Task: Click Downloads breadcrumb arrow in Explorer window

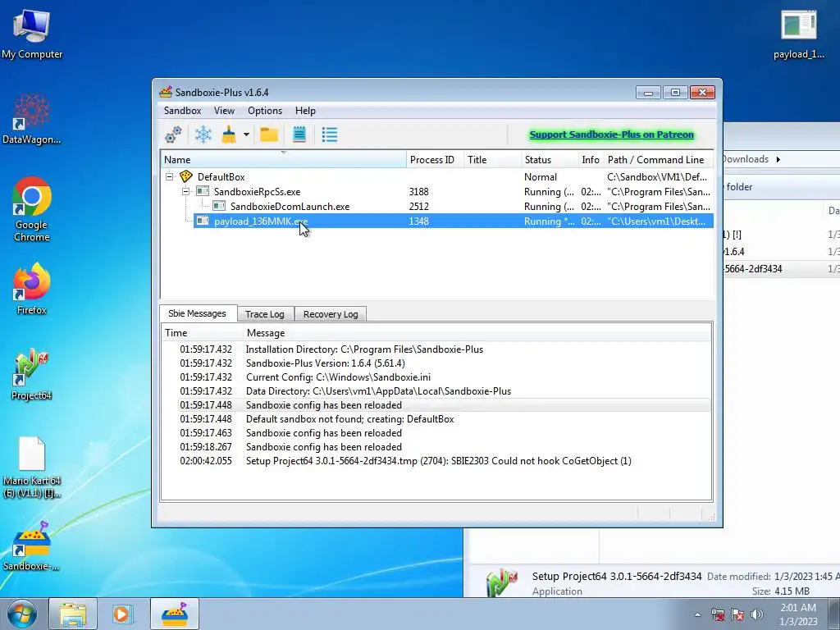Action: (x=778, y=159)
